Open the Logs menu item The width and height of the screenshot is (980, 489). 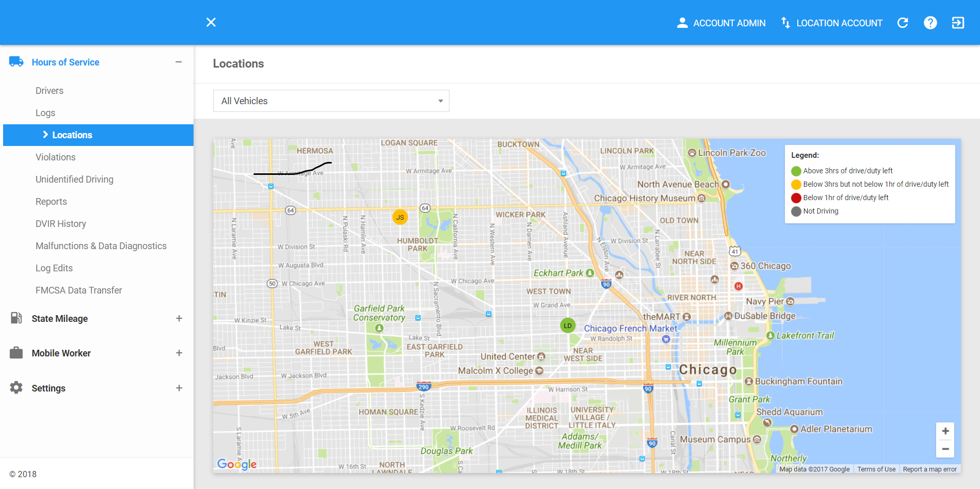click(x=45, y=113)
